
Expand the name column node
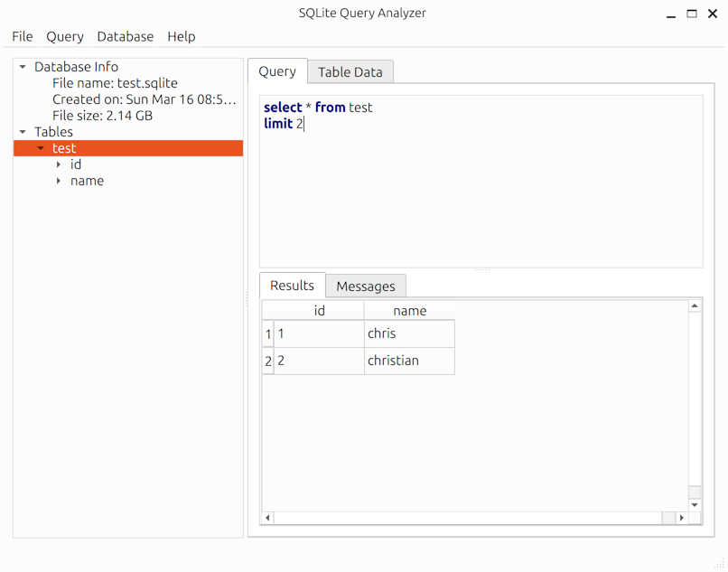tap(58, 181)
